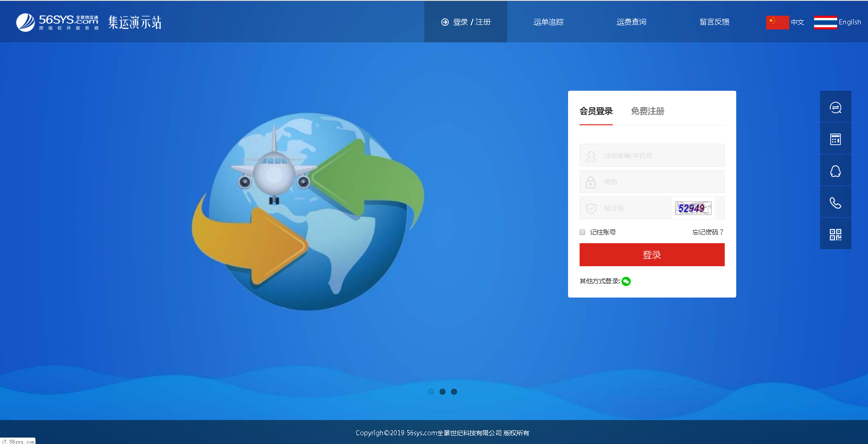Screen dimensions: 868x444
Task: Click the China flag to switch to 中文
Action: pyautogui.click(x=778, y=22)
